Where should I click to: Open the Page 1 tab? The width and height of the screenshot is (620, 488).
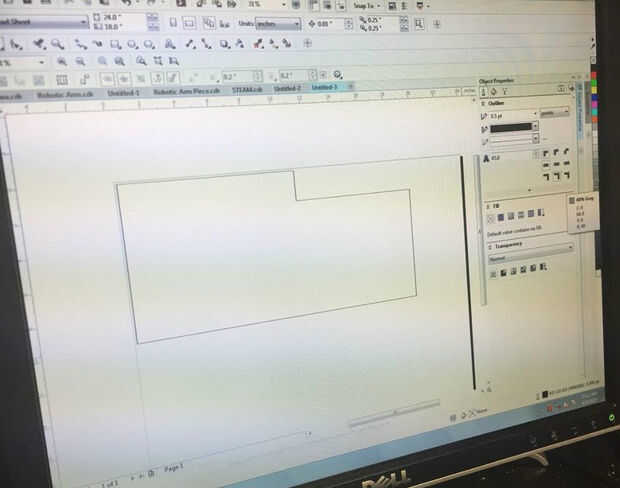[x=174, y=468]
